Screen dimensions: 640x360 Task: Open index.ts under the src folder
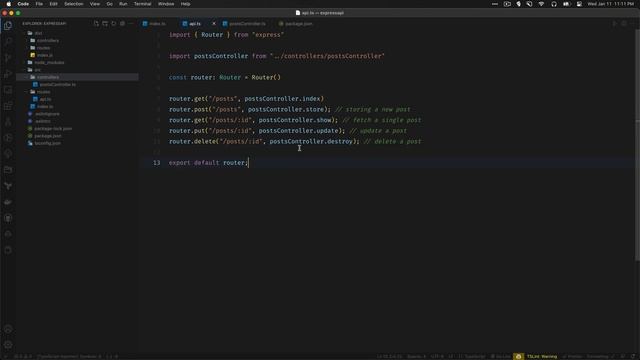click(x=78, y=107)
